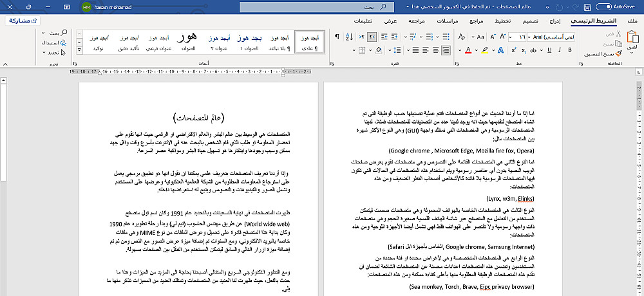Expand the Styles gallery More button
The width and height of the screenshot is (644, 296).
[80, 50]
